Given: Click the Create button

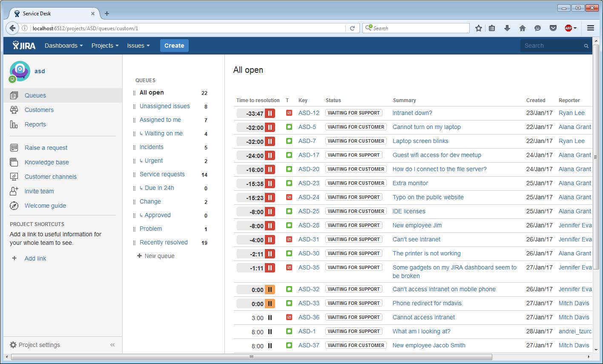Looking at the screenshot, I should point(174,46).
